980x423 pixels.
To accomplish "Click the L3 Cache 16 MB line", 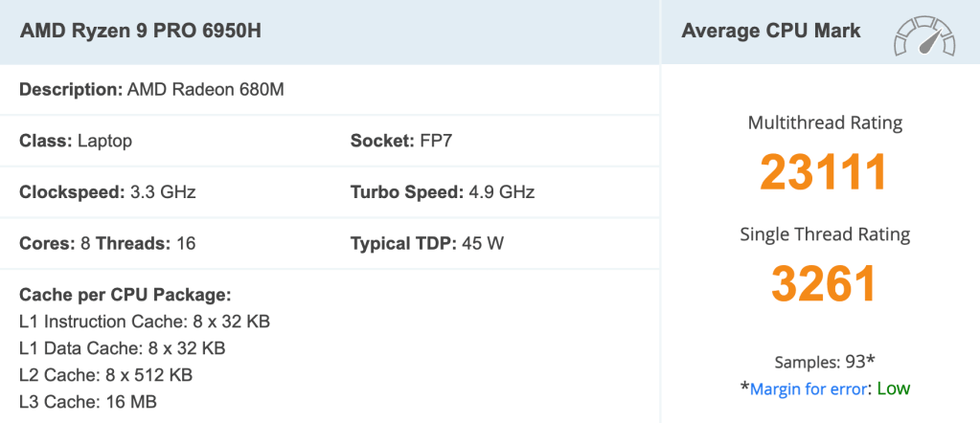I will click(88, 402).
